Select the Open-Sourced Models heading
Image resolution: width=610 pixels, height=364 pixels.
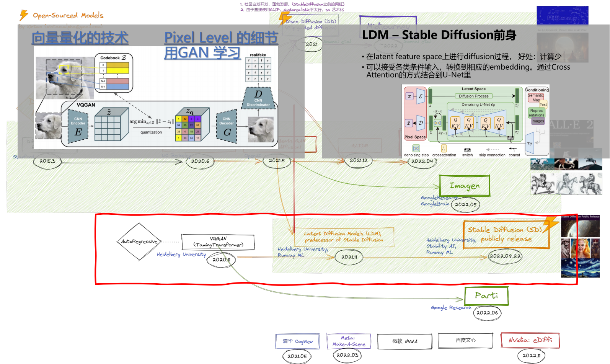[68, 15]
